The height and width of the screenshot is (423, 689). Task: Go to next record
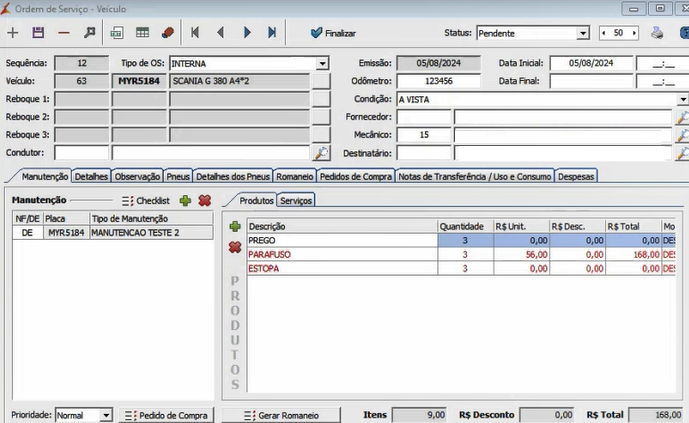(x=247, y=33)
